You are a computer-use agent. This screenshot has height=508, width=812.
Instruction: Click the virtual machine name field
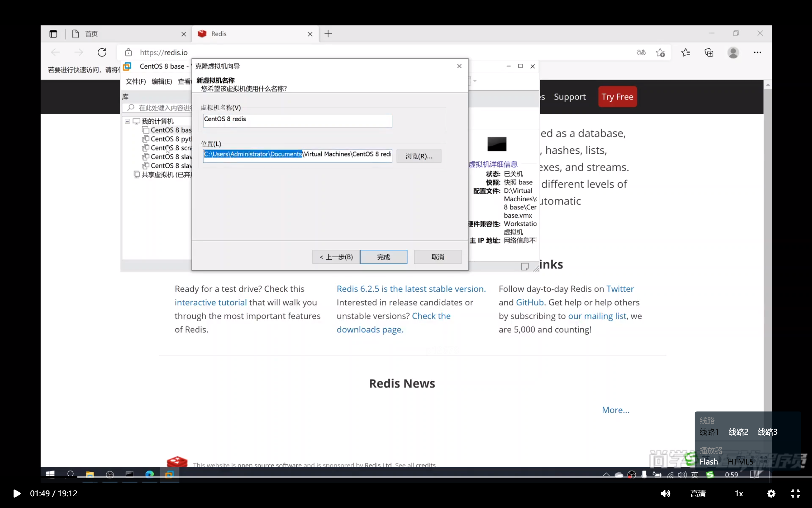pyautogui.click(x=297, y=120)
